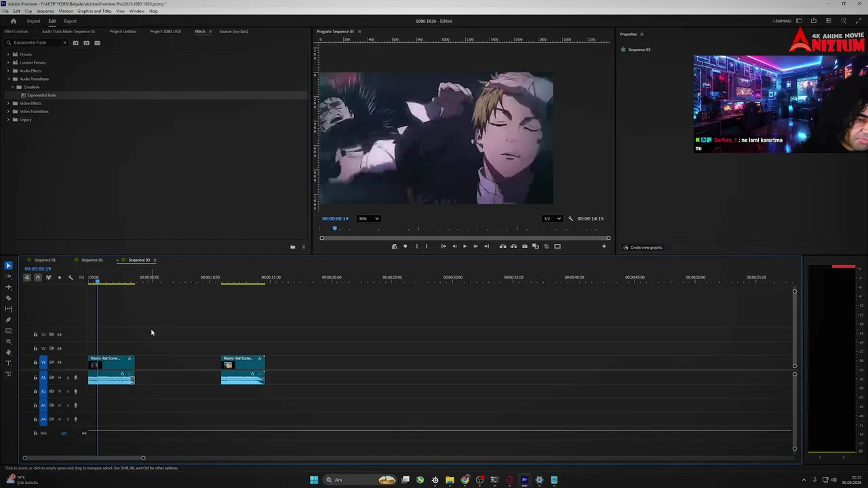Toggle nest-or-individual clips insert mode

point(27,277)
